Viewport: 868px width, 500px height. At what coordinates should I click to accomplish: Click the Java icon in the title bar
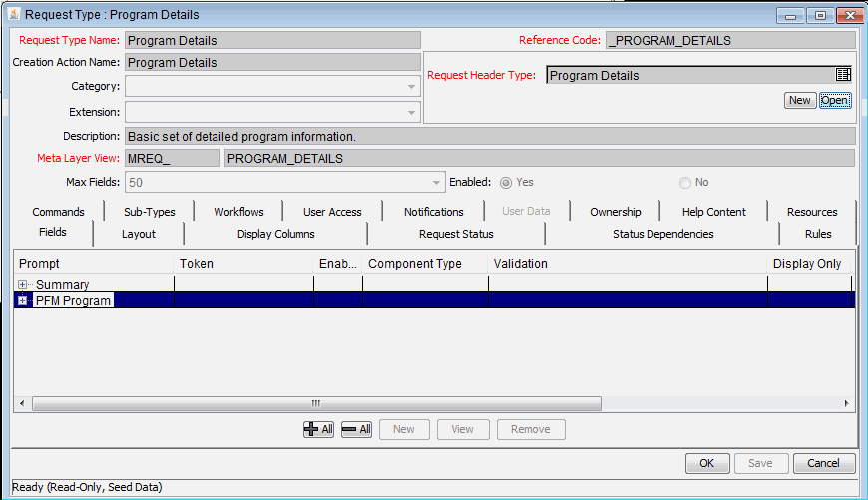(x=13, y=15)
